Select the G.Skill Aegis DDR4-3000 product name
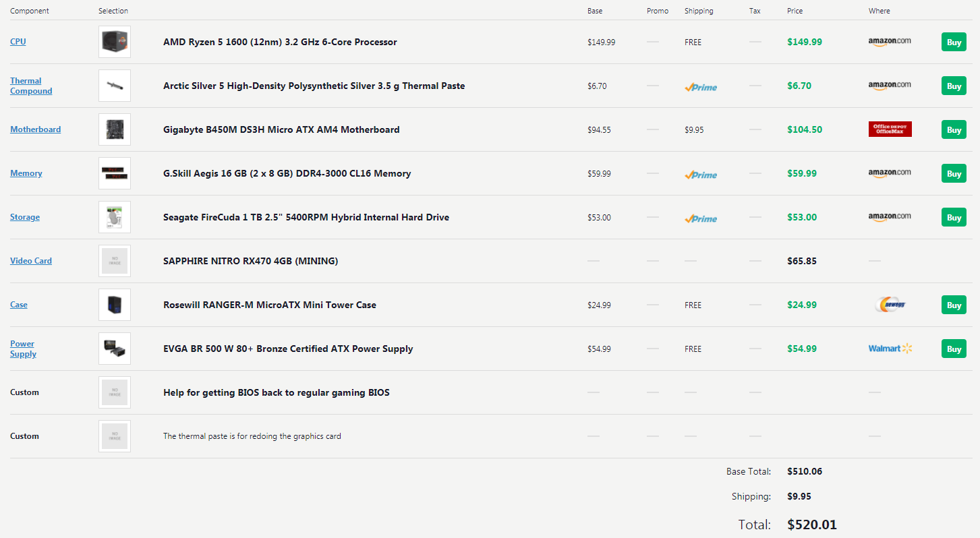Screen dimensions: 980x538 pyautogui.click(x=287, y=173)
